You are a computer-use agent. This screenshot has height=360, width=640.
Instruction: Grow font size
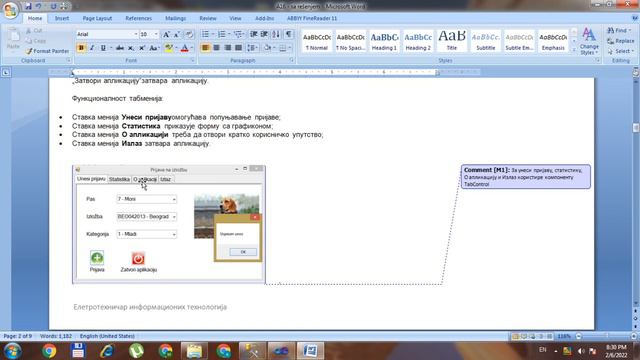[x=166, y=34]
